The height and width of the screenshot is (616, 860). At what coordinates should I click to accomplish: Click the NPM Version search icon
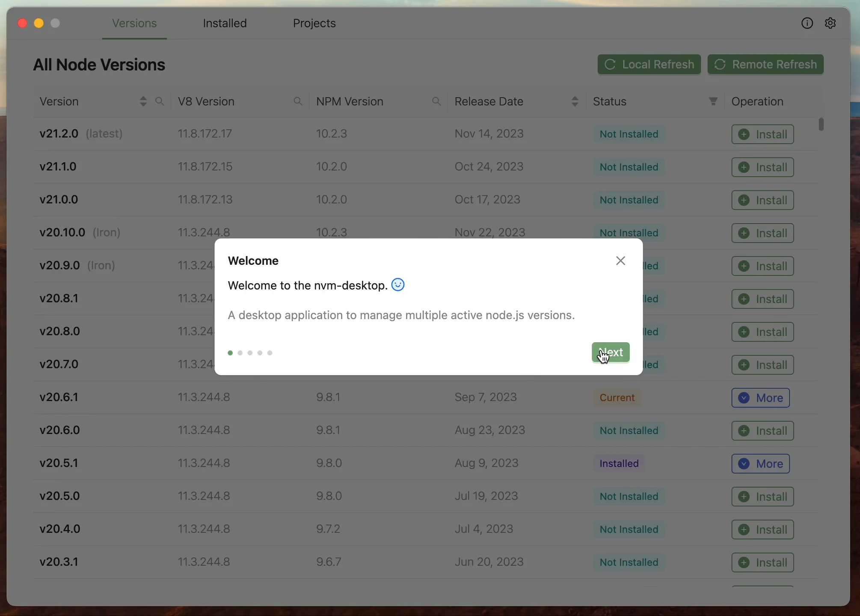[436, 101]
